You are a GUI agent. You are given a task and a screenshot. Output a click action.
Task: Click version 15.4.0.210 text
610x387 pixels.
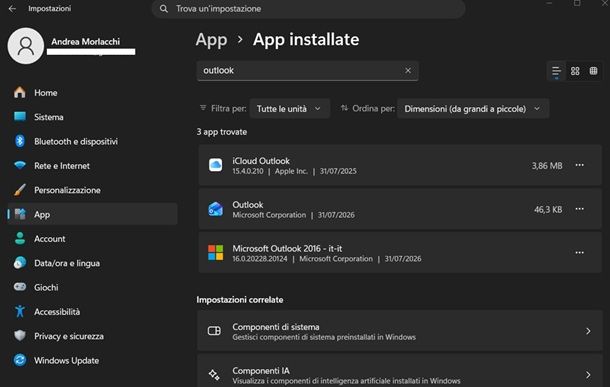[x=248, y=171]
